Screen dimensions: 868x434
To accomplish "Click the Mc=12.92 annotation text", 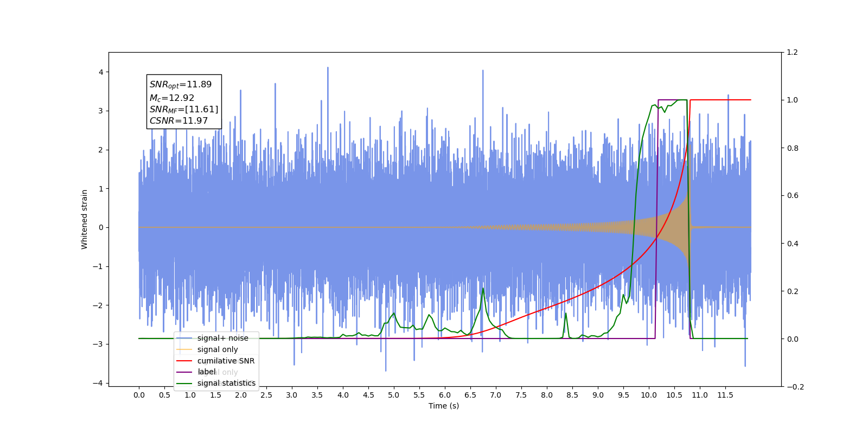I will point(172,98).
